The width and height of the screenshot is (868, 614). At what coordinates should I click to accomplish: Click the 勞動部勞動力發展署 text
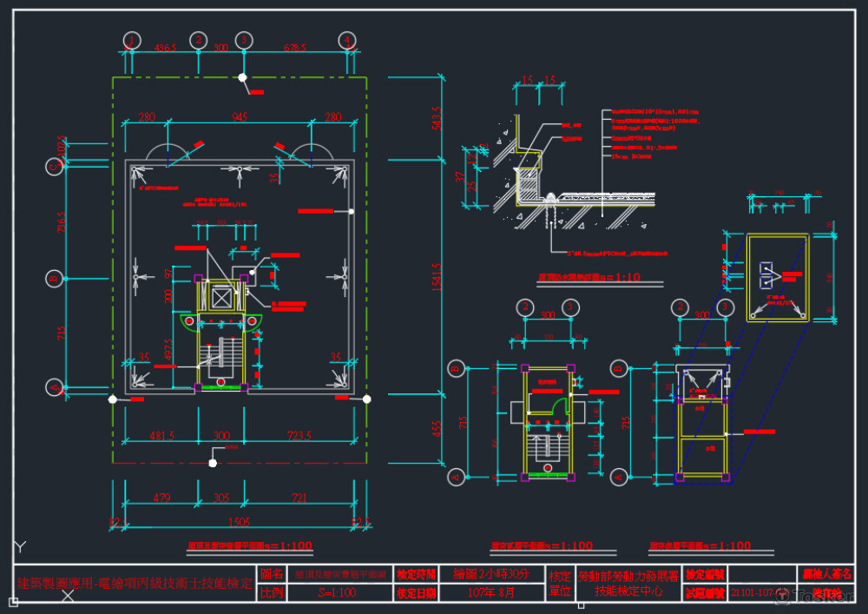(628, 575)
